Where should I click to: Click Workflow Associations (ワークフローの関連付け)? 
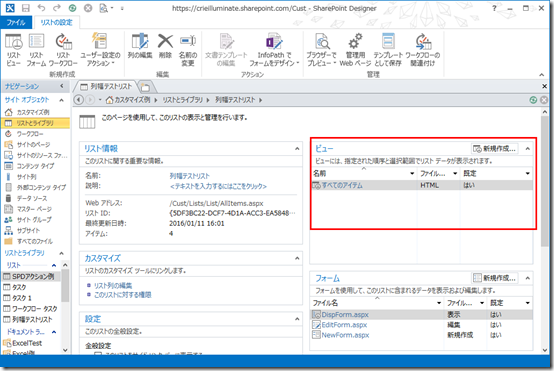coord(422,50)
